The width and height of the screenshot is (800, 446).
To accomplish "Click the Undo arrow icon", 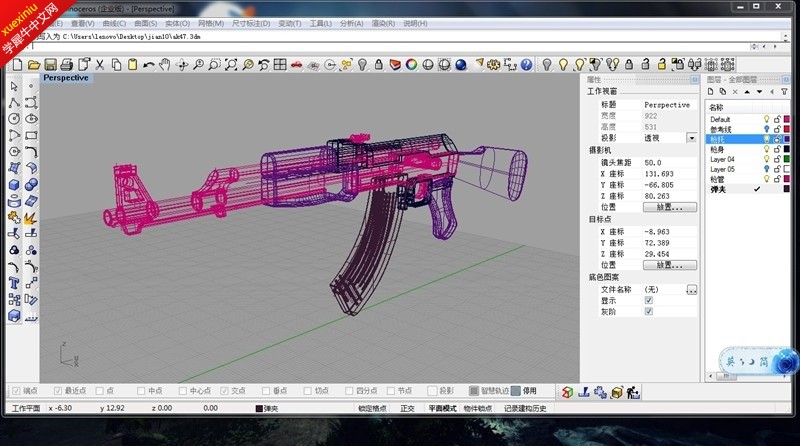I will [148, 64].
